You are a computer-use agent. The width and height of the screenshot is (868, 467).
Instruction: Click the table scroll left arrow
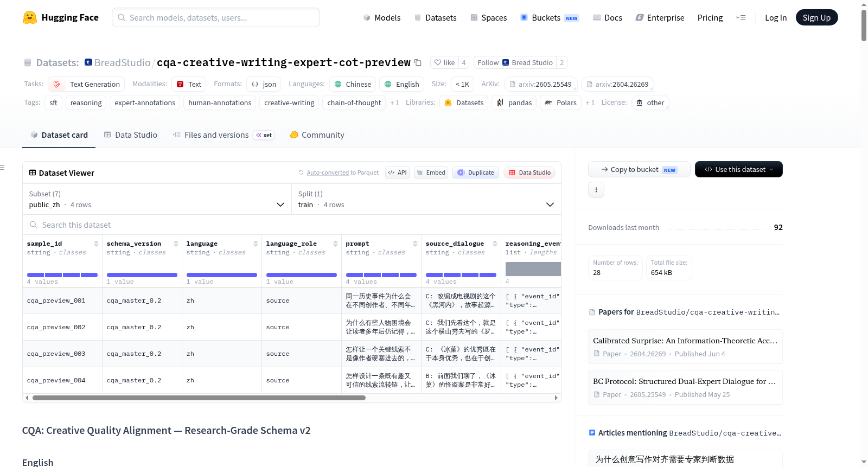pyautogui.click(x=27, y=398)
